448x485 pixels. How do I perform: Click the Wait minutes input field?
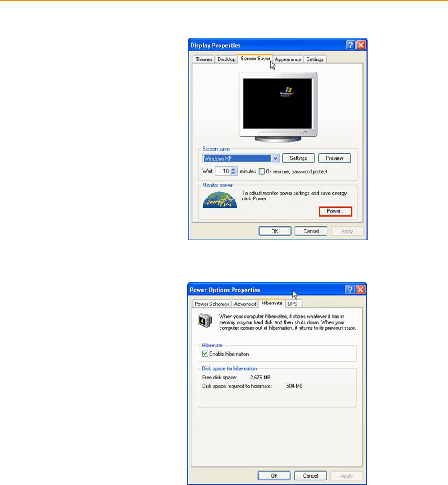click(x=223, y=171)
